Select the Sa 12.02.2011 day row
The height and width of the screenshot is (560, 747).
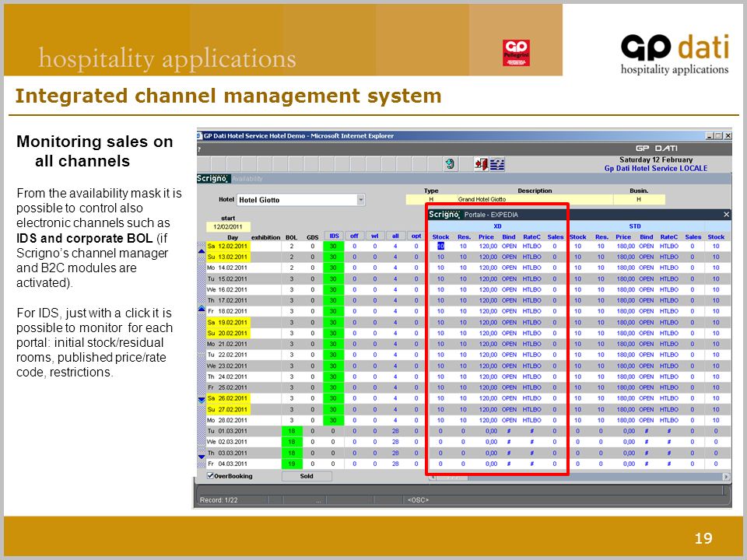[228, 247]
